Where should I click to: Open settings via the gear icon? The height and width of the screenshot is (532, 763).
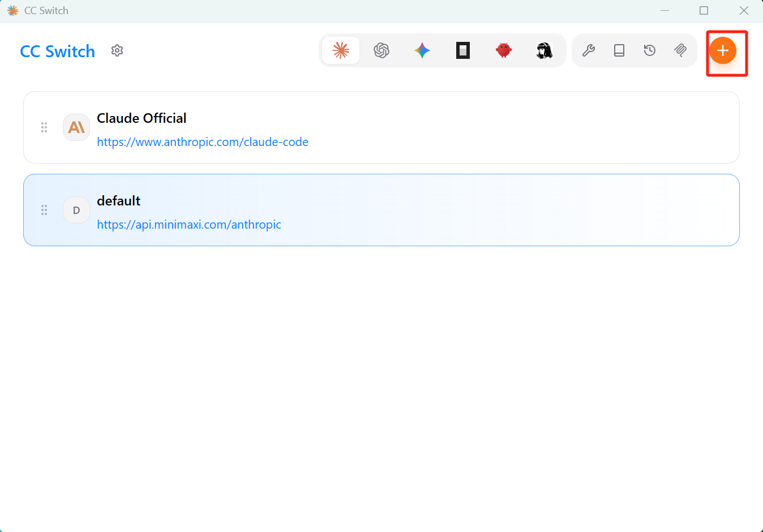tap(117, 51)
